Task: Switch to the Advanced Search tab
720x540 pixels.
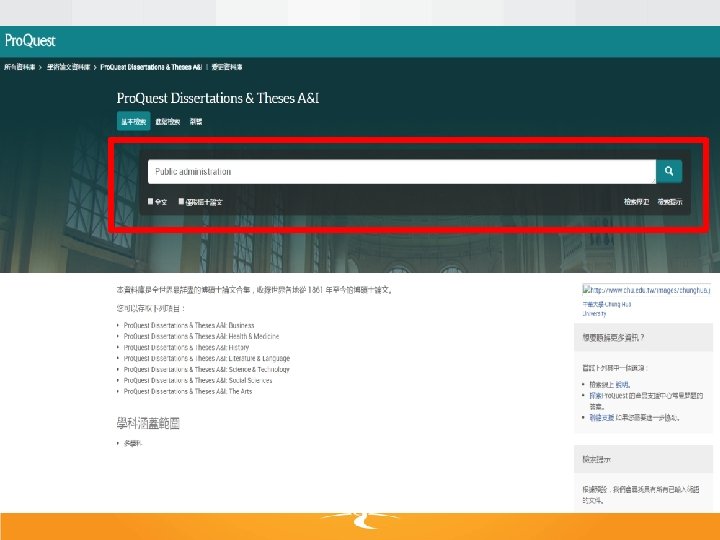Action: tap(168, 121)
